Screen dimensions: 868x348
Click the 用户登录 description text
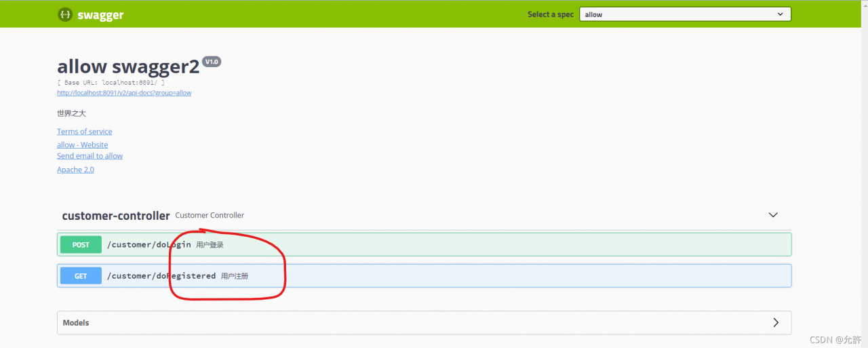pos(210,245)
